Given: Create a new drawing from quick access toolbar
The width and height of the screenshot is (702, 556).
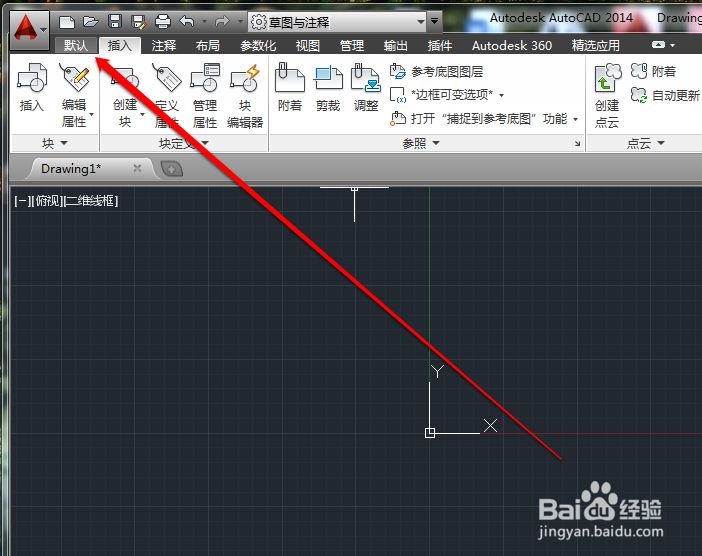Looking at the screenshot, I should tap(67, 21).
